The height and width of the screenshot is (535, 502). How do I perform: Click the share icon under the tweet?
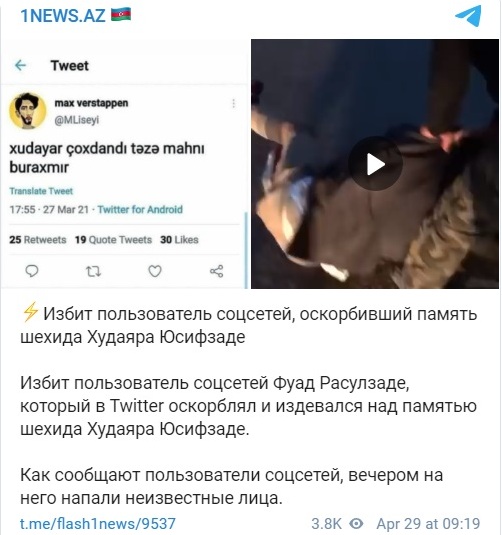pyautogui.click(x=217, y=271)
